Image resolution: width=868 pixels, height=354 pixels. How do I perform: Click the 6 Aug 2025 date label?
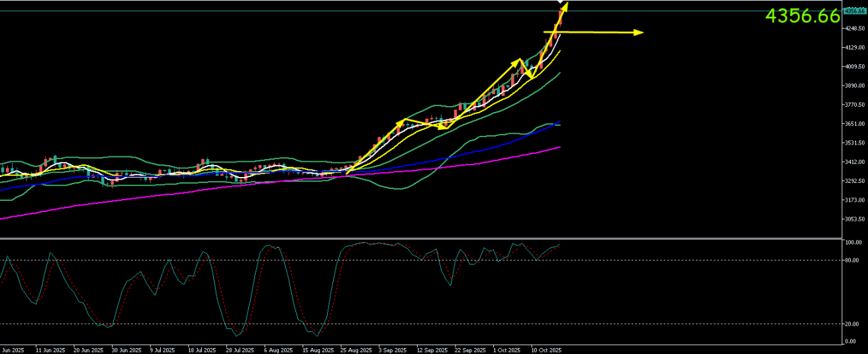(x=278, y=349)
